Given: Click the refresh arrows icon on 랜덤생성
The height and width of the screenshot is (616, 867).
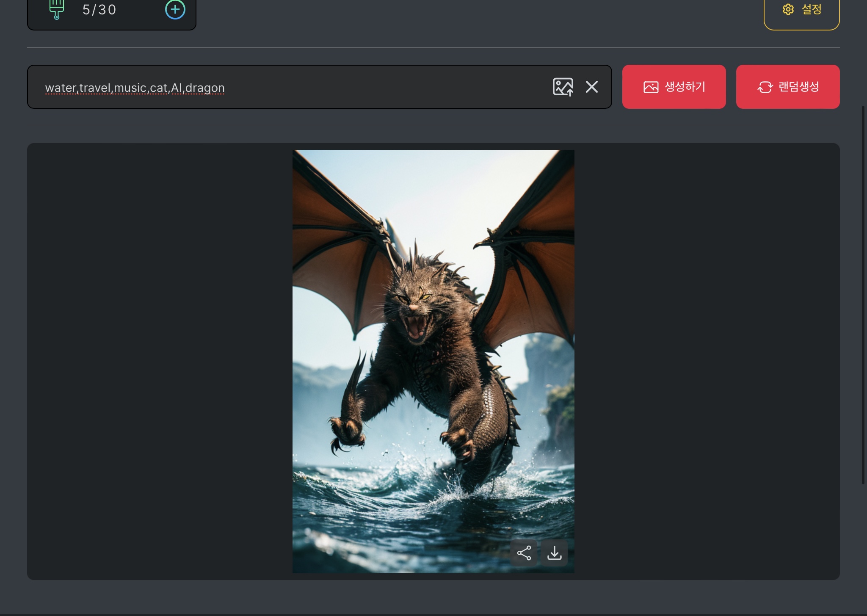Looking at the screenshot, I should (765, 87).
